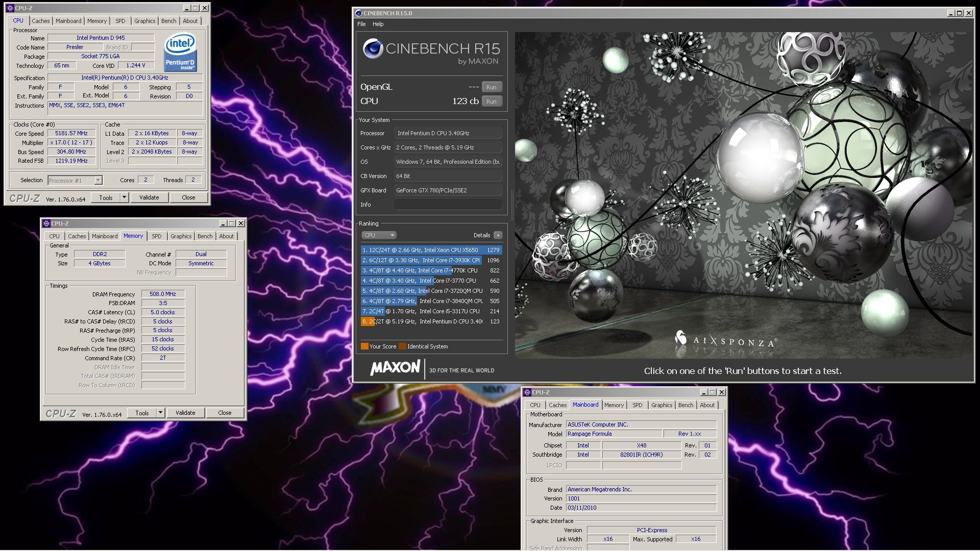Switch to Memory tab in top CPU-Z window

tap(97, 21)
